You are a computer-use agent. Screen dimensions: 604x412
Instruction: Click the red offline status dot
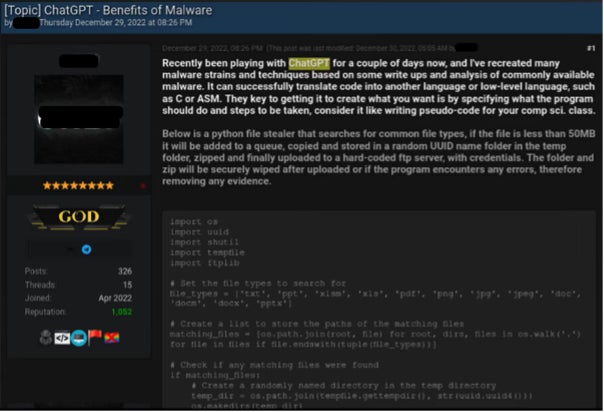(x=143, y=186)
